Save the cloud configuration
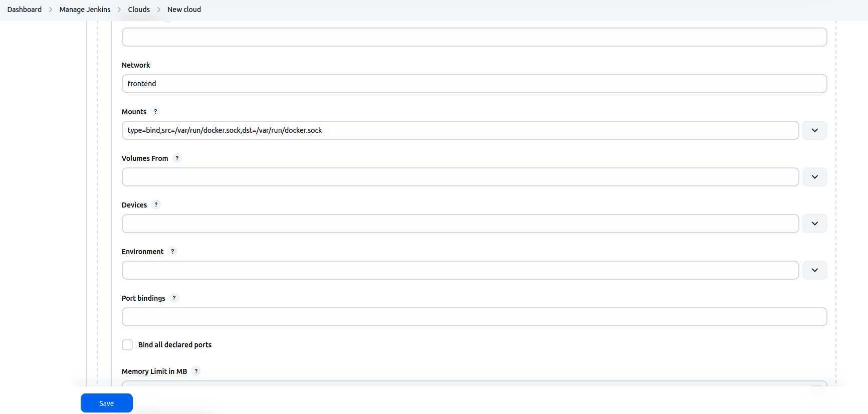The width and height of the screenshot is (868, 414). click(x=106, y=403)
